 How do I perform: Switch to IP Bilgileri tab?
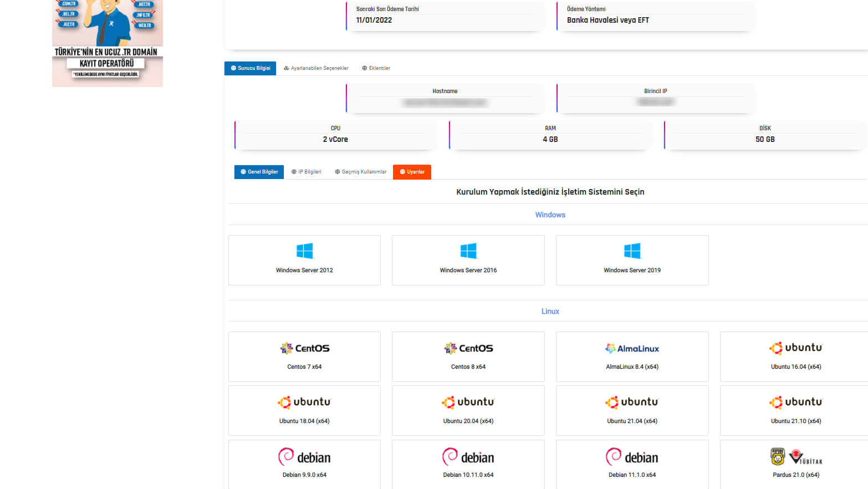pyautogui.click(x=307, y=172)
